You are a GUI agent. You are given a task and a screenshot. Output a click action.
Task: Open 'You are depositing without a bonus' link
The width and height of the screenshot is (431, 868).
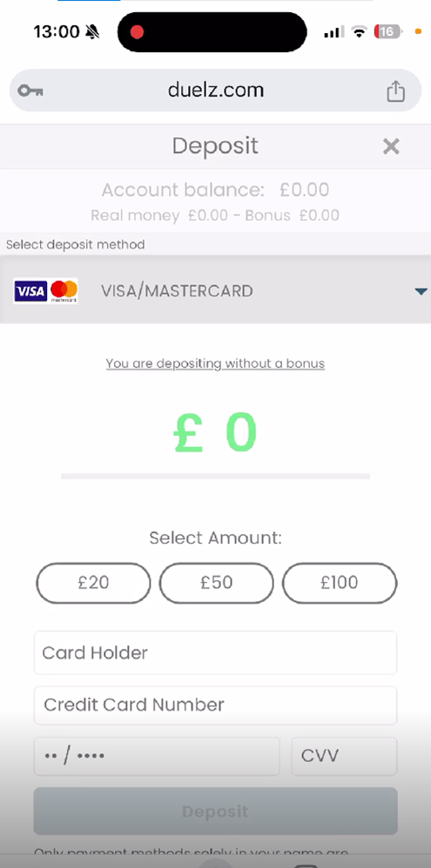coord(216,364)
